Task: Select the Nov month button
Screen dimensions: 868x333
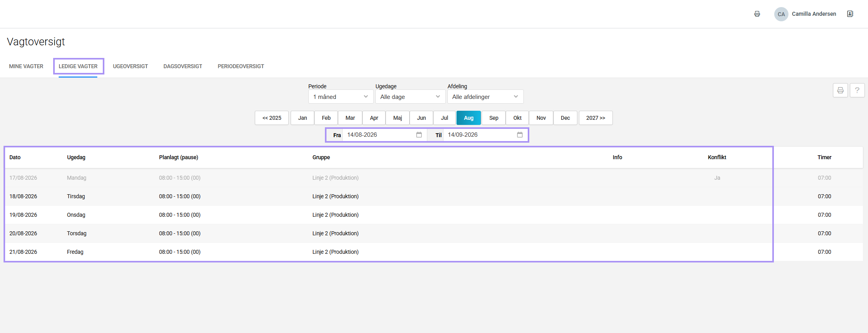Action: point(541,118)
